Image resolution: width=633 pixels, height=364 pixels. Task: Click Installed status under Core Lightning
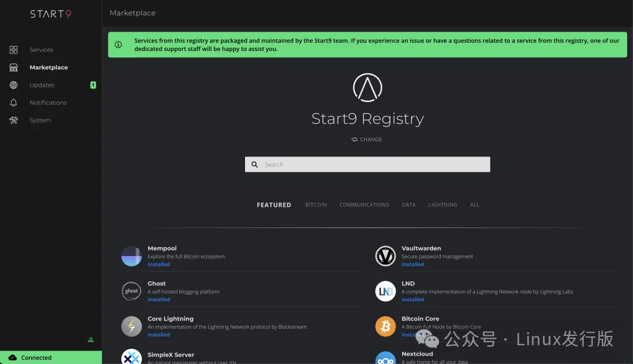pyautogui.click(x=159, y=335)
